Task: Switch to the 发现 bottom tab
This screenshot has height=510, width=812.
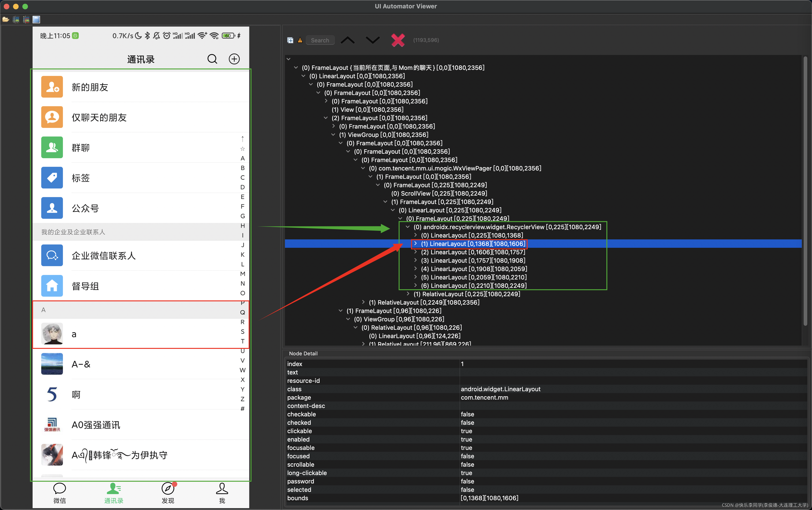Action: click(168, 493)
